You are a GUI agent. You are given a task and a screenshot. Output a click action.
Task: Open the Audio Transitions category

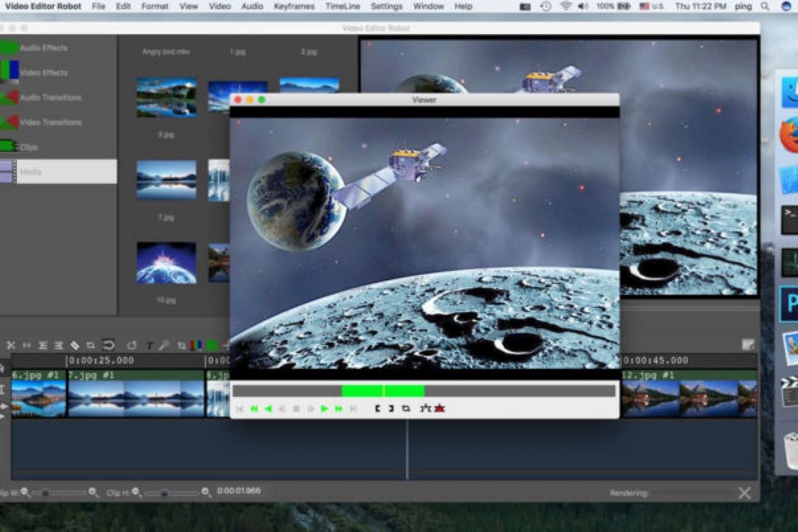click(50, 98)
